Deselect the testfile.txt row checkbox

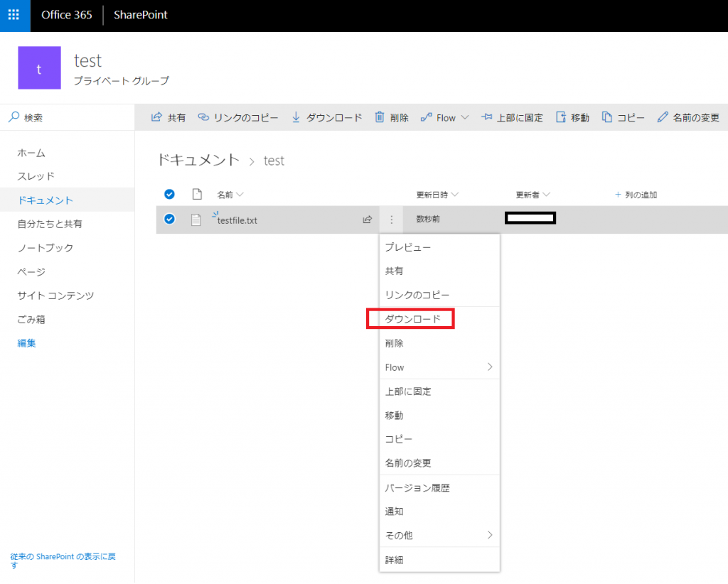pos(169,219)
